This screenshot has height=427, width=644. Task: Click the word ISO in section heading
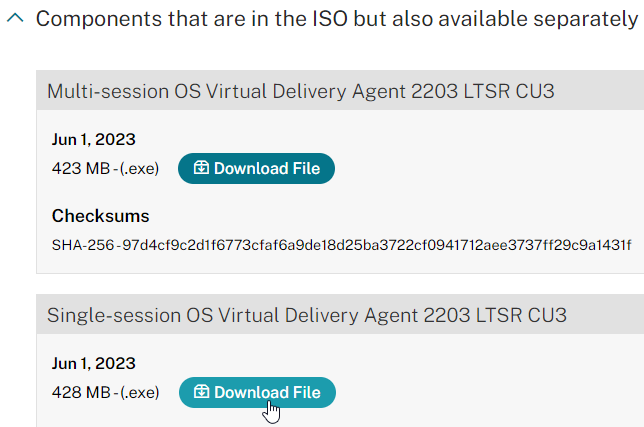[329, 19]
